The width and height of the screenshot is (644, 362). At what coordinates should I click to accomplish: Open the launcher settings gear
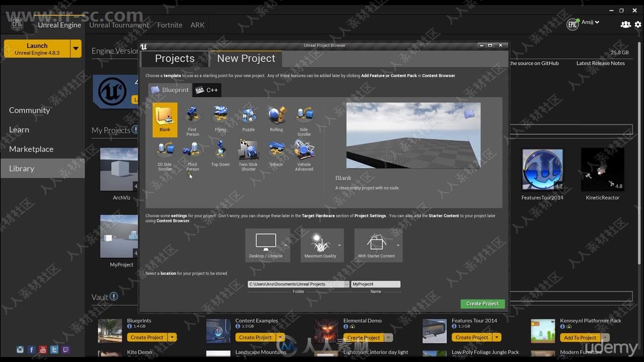tap(638, 24)
